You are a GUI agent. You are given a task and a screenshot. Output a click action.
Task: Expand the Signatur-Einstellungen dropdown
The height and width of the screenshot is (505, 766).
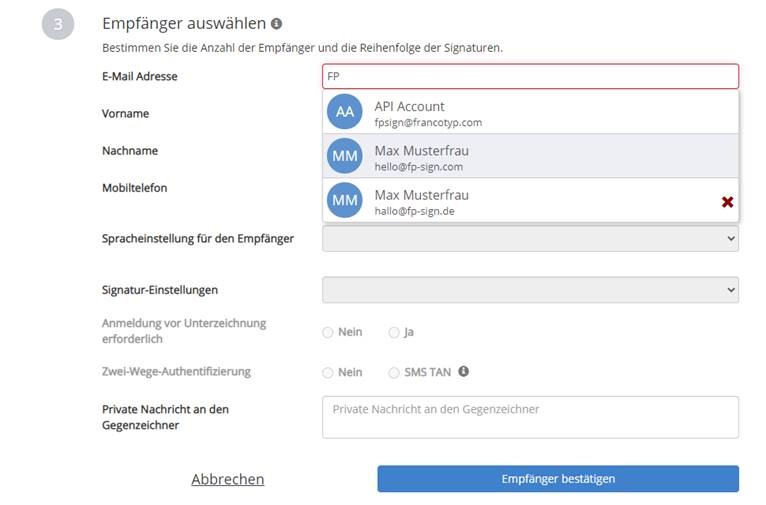[x=530, y=290]
